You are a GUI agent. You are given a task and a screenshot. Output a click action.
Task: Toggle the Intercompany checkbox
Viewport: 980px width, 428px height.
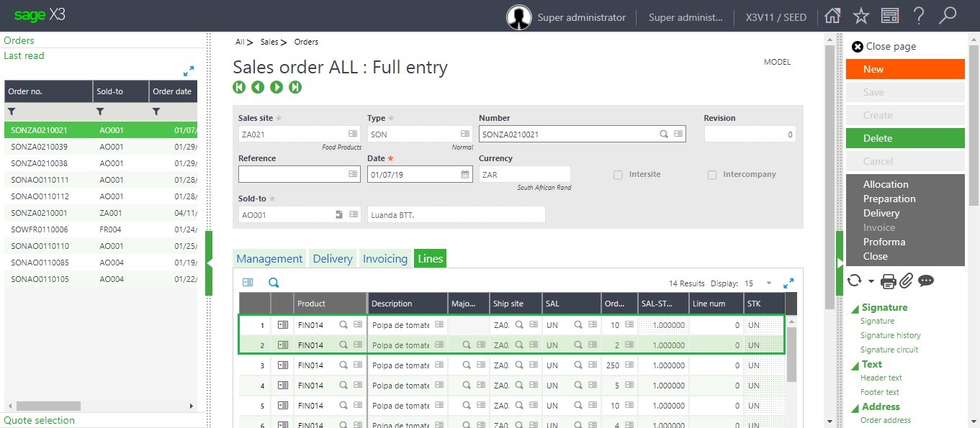(712, 175)
